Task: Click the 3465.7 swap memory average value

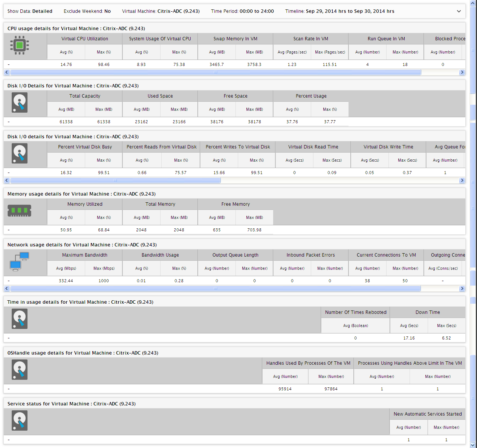Action: [x=217, y=64]
